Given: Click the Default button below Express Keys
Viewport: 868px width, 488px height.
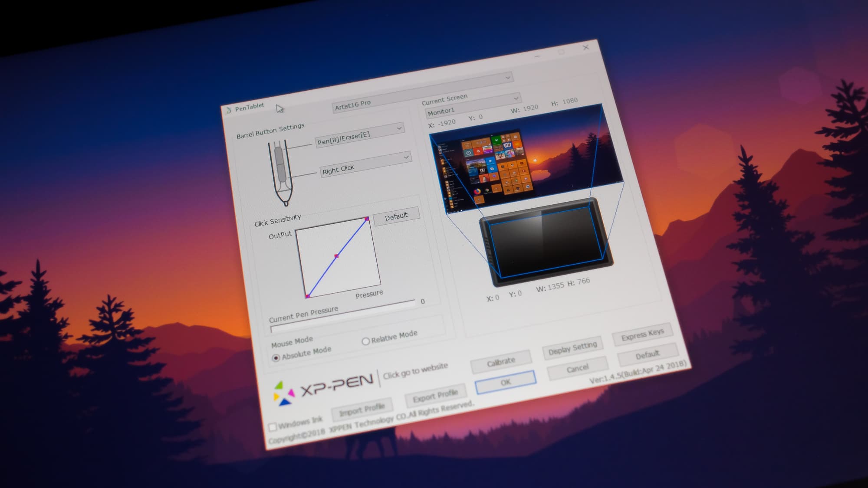Looking at the screenshot, I should tap(647, 355).
